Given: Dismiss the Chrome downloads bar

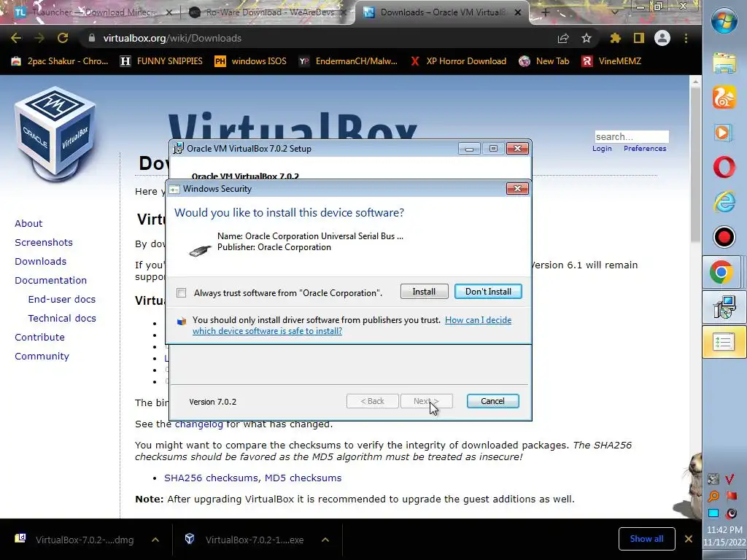Looking at the screenshot, I should [689, 539].
